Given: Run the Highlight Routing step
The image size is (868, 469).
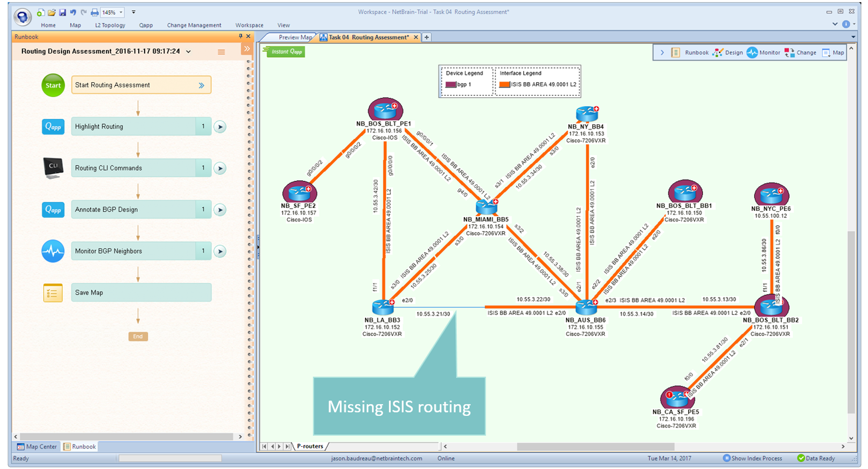Looking at the screenshot, I should 220,127.
